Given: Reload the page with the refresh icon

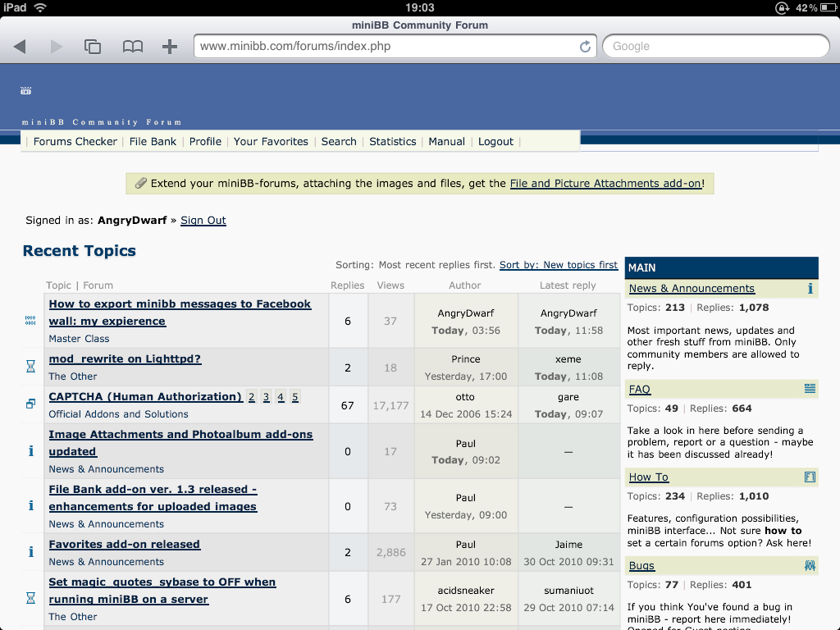Looking at the screenshot, I should (x=585, y=47).
